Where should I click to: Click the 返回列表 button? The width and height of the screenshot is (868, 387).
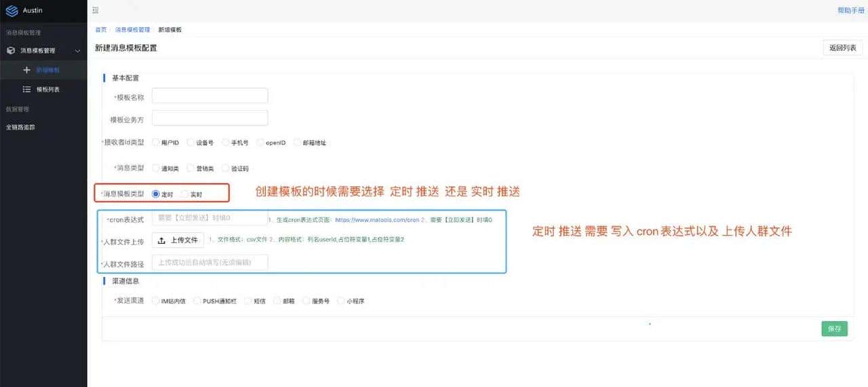(842, 48)
